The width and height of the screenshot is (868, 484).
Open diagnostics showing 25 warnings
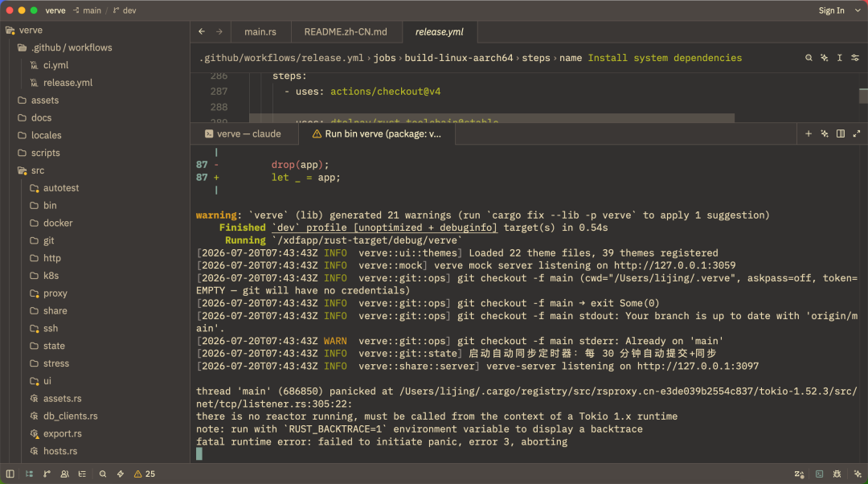[x=145, y=474]
